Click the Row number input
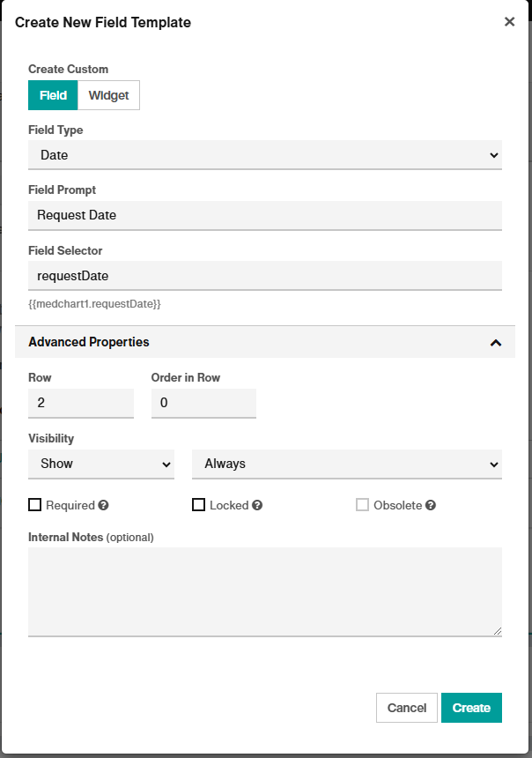This screenshot has height=758, width=532. click(x=81, y=403)
